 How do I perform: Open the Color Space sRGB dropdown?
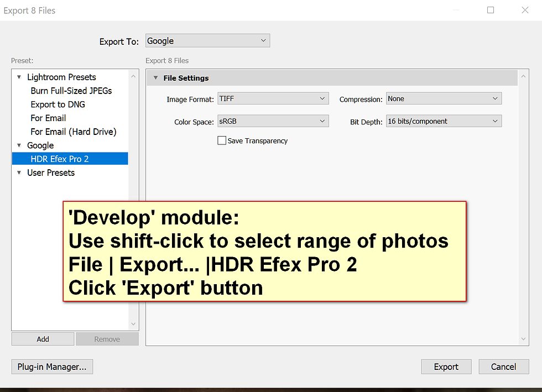[x=273, y=121]
